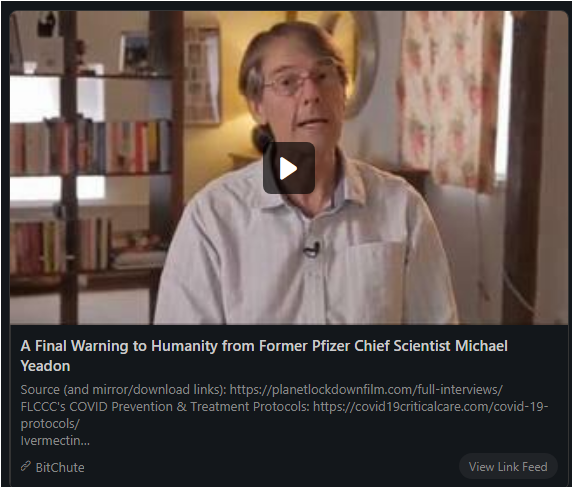The width and height of the screenshot is (573, 488).
Task: Click 'Source (and mirror/download links):' text
Action: 124,390
